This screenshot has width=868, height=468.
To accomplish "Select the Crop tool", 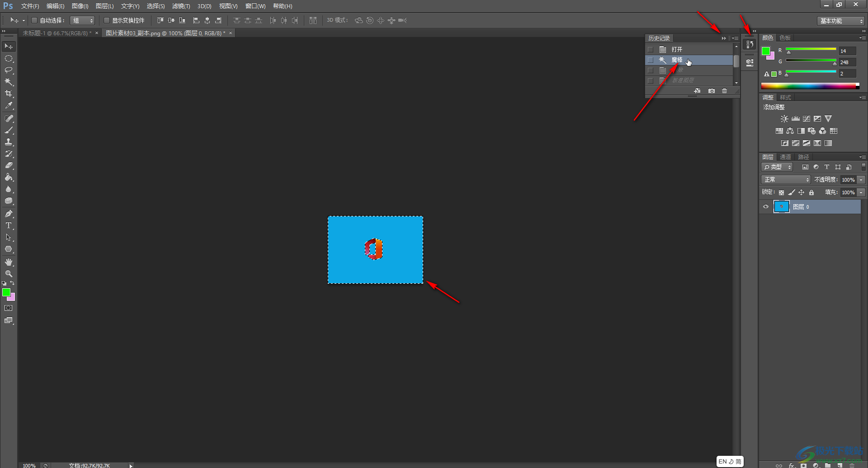I will tap(9, 94).
